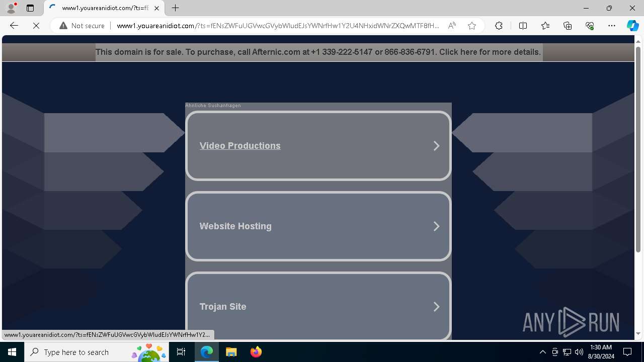This screenshot has height=362, width=644.
Task: Open a new tab with plus button
Action: click(175, 8)
